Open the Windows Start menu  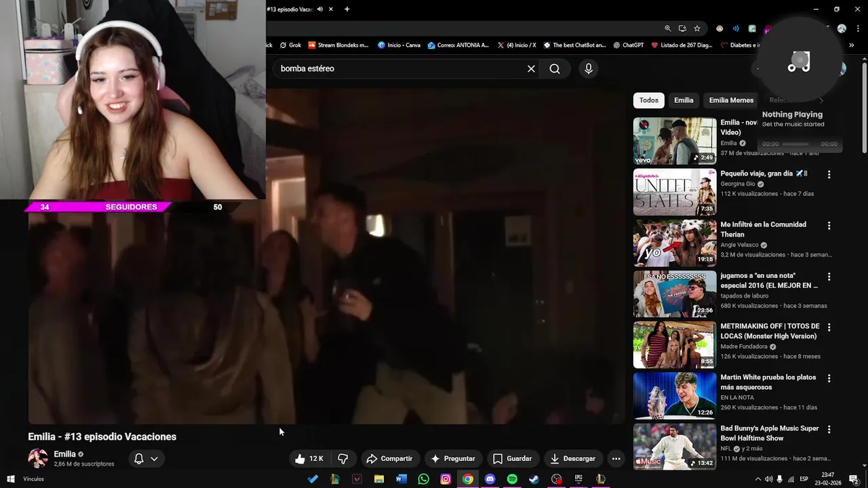pyautogui.click(x=10, y=479)
